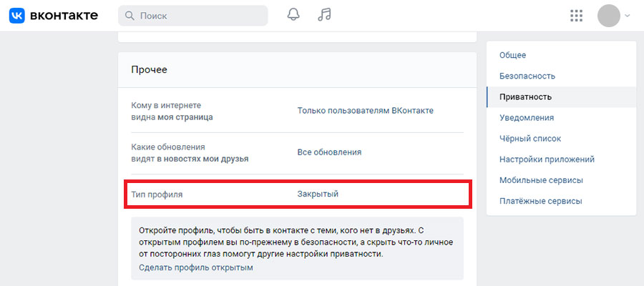The height and width of the screenshot is (286, 644).
Task: Click 'Сделать профиль открытым' link
Action: (196, 268)
